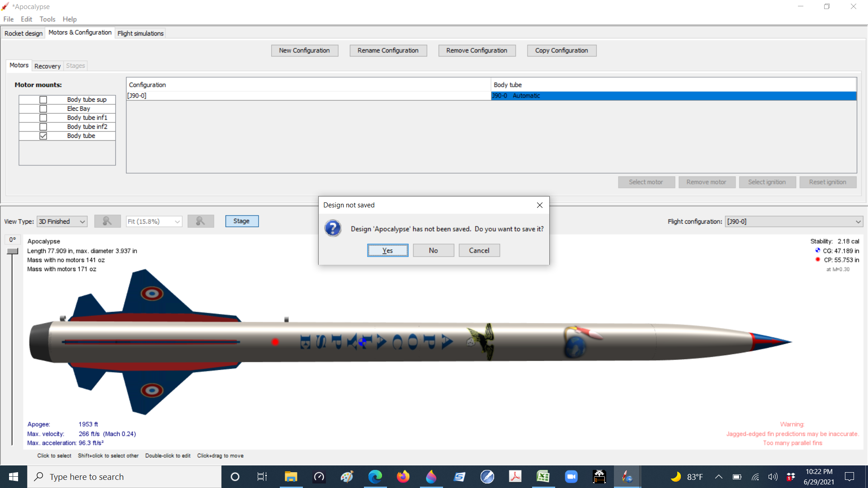Viewport: 868px width, 488px height.
Task: Open Firefox from the taskbar
Action: click(x=403, y=477)
